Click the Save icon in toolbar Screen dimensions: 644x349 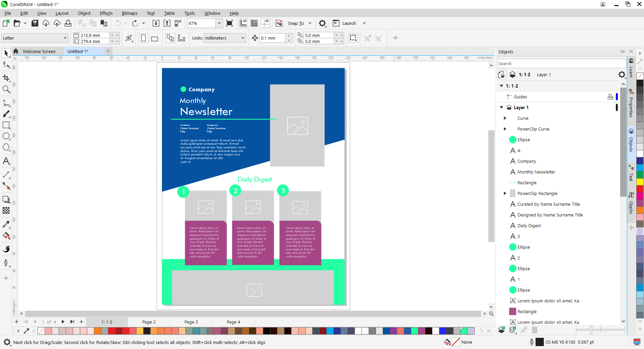click(35, 23)
